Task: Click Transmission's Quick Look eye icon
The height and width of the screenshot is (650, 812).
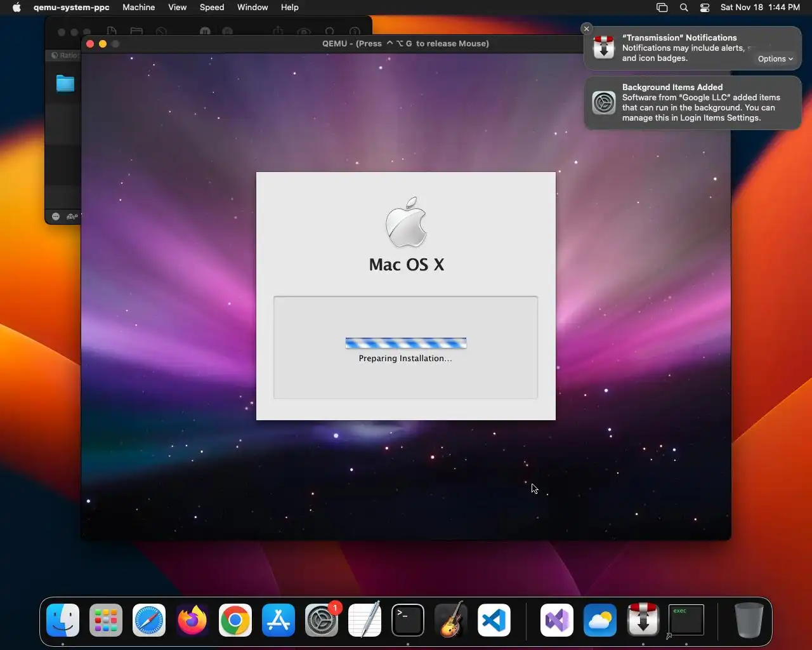Action: click(304, 31)
